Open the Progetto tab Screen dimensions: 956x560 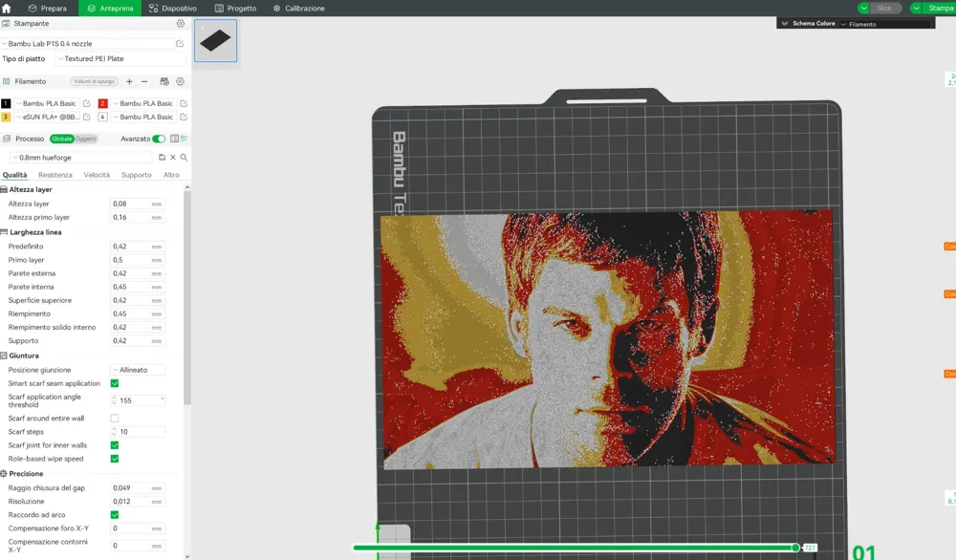click(x=236, y=9)
